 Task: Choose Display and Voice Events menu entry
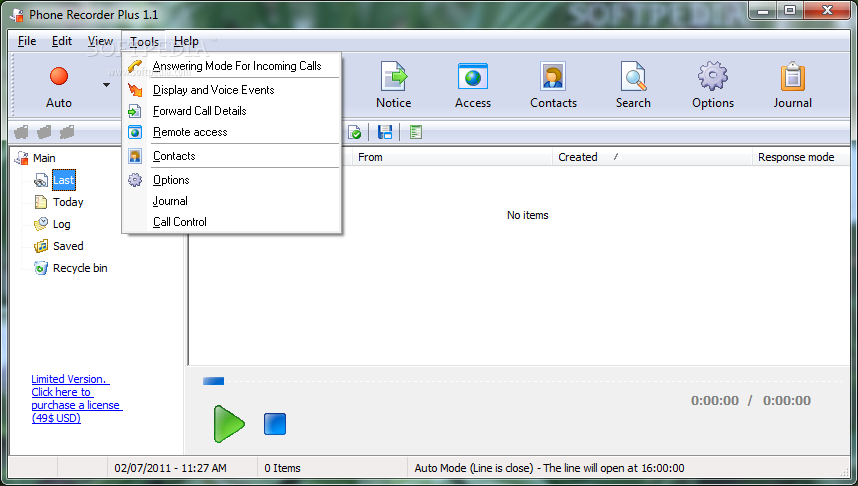coord(231,90)
